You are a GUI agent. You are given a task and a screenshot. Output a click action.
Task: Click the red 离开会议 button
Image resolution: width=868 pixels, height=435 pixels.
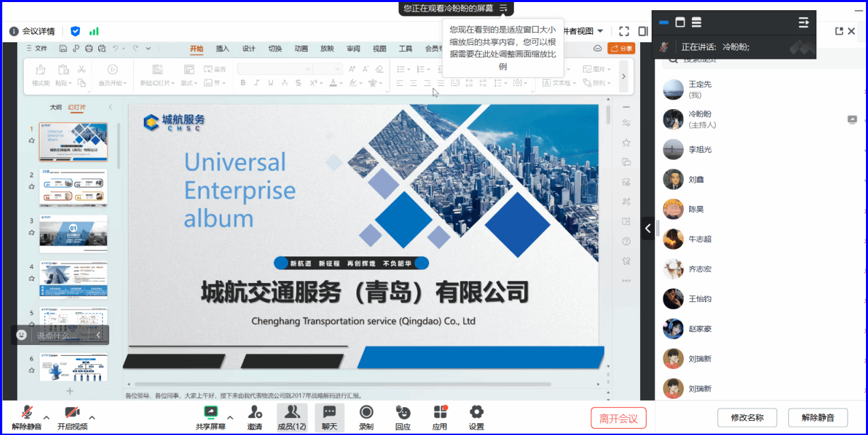pyautogui.click(x=618, y=418)
